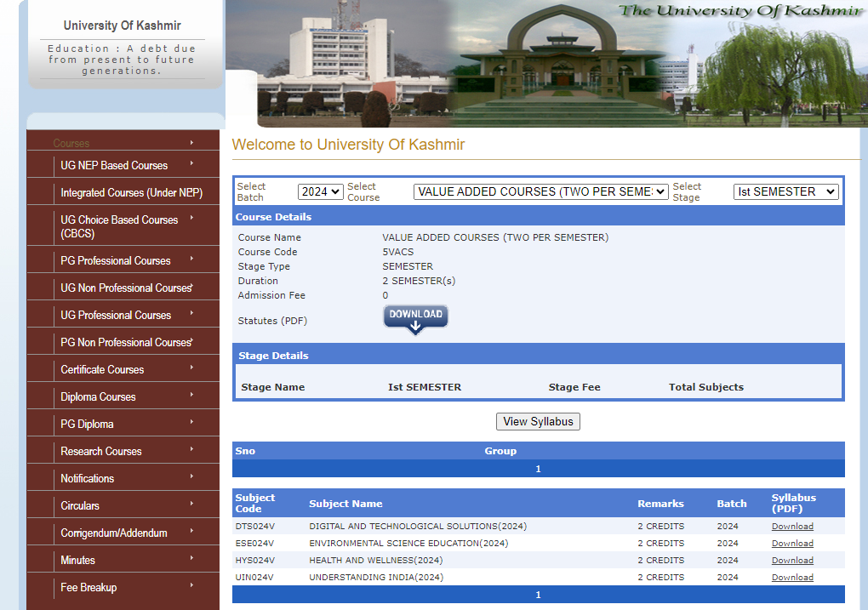Click the Welcome to University Of Kashmir heading

pyautogui.click(x=348, y=145)
